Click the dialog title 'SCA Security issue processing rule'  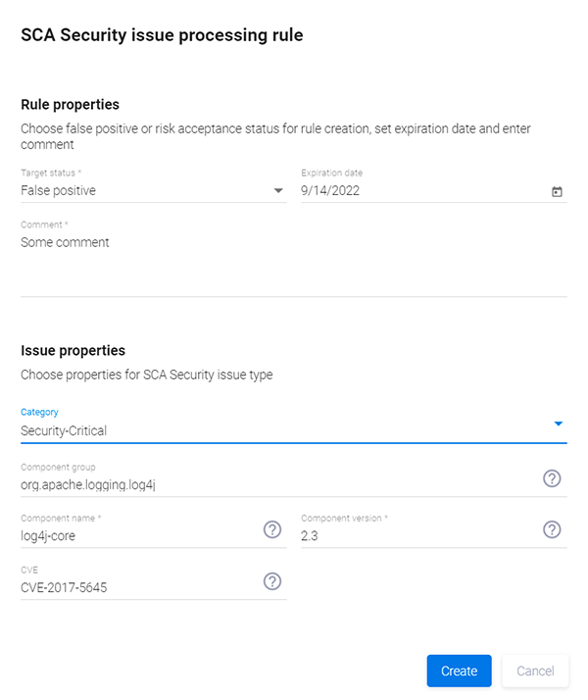point(162,35)
